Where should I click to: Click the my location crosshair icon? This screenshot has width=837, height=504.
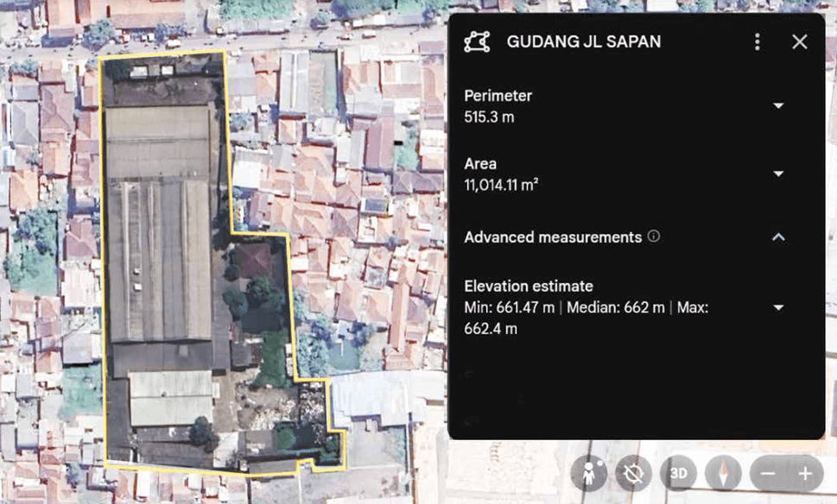634,474
